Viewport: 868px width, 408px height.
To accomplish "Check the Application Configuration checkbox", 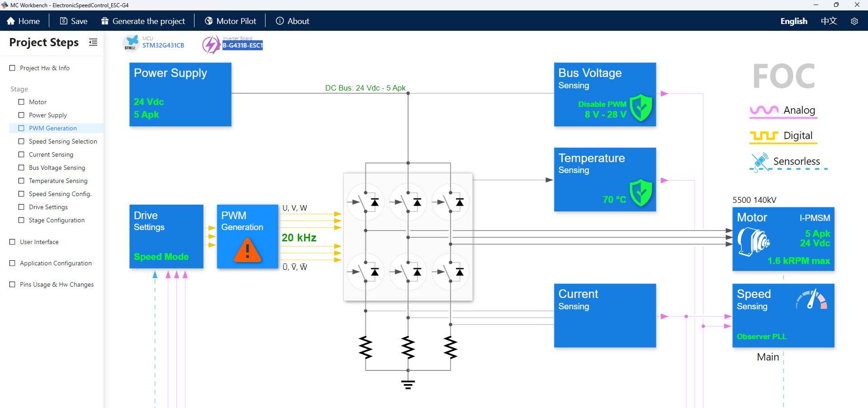I will (11, 263).
